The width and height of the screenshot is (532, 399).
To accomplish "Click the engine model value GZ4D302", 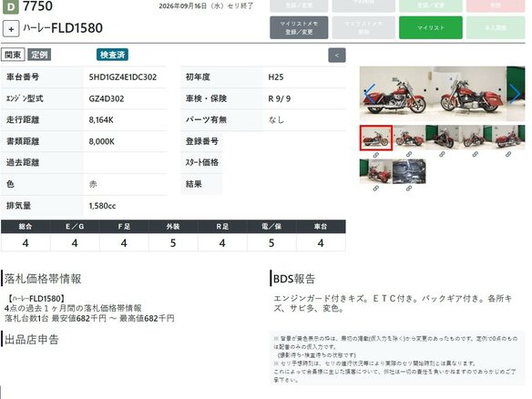I will [107, 99].
